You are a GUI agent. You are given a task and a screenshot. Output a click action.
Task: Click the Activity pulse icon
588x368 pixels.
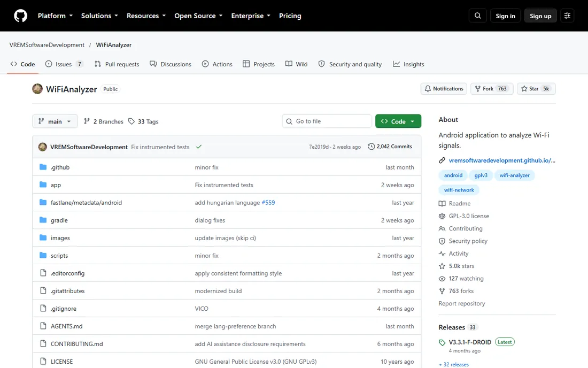[442, 254]
